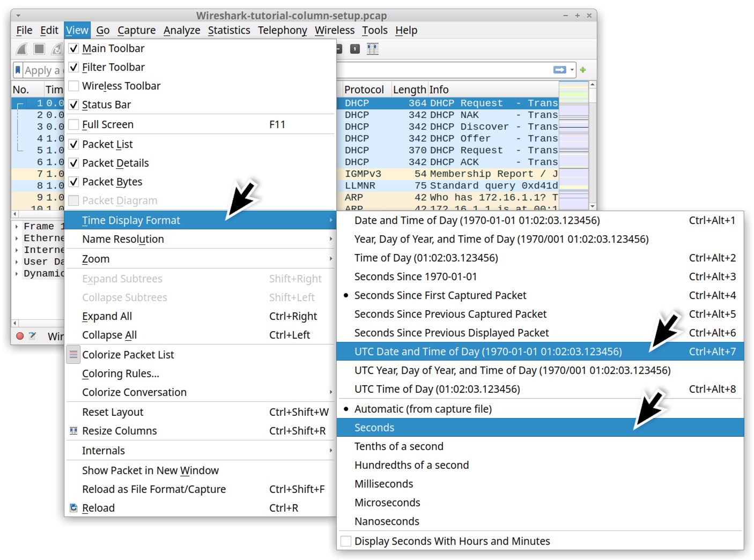Open the Tools menu
The height and width of the screenshot is (560, 754).
pos(375,31)
